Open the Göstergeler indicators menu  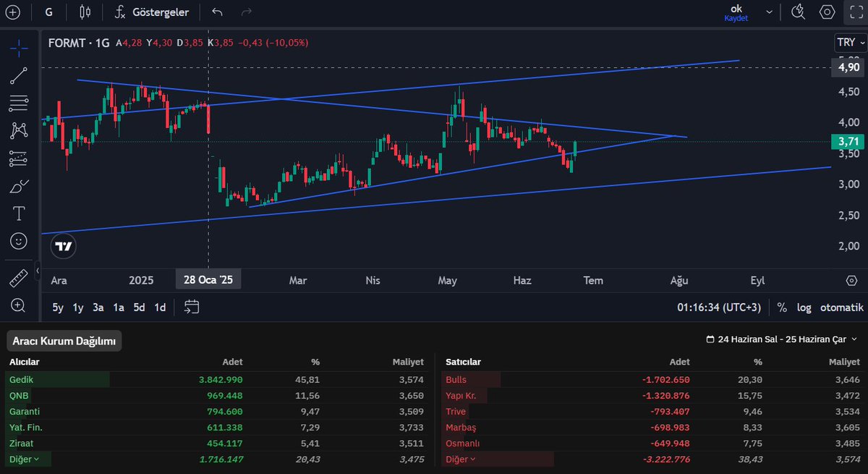[153, 12]
